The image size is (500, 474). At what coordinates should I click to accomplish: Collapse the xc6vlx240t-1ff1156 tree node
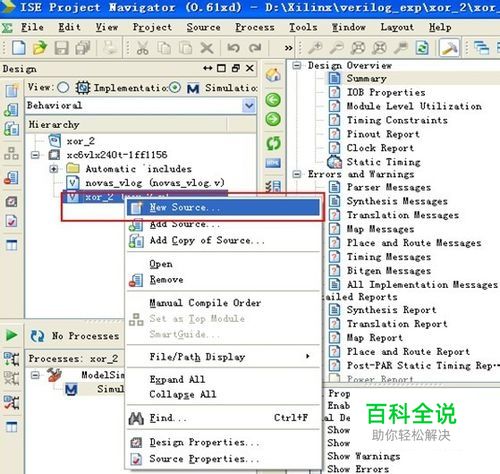[x=35, y=155]
